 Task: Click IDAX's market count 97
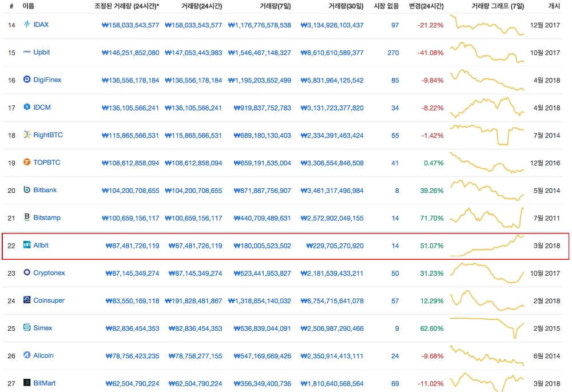[x=395, y=25]
